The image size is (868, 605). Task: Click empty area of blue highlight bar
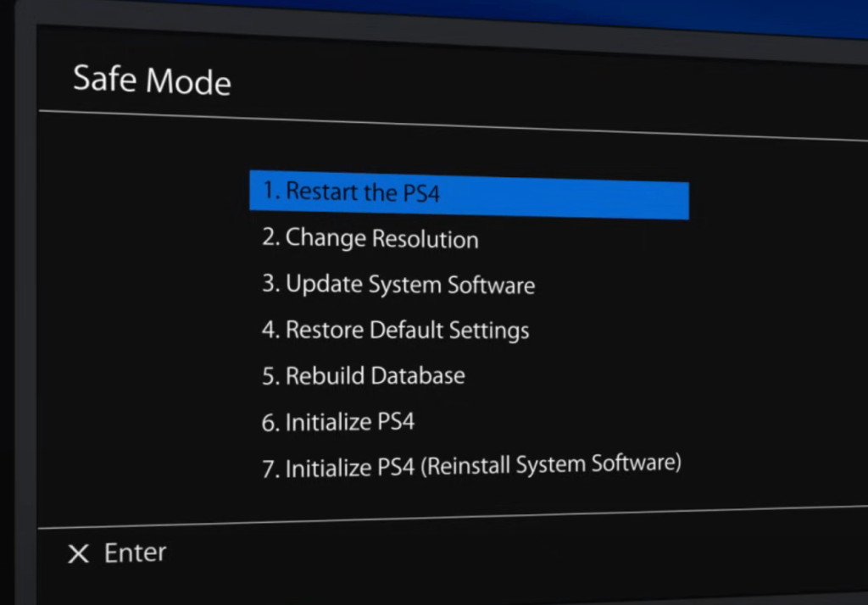tap(565, 199)
